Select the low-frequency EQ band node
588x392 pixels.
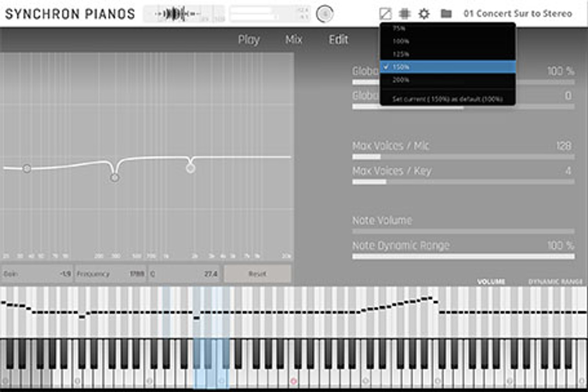pyautogui.click(x=27, y=169)
